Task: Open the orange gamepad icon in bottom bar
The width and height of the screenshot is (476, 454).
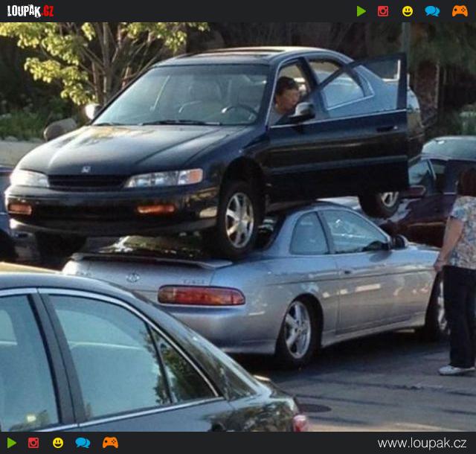Action: 110,443
